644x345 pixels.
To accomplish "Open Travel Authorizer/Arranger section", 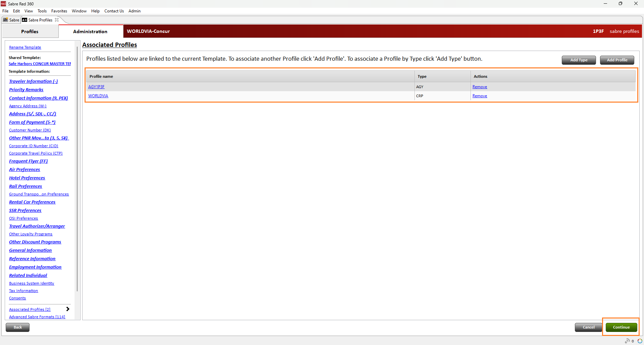I will click(x=37, y=226).
